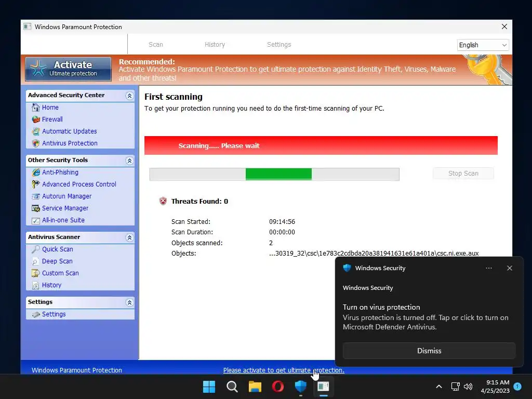Screen dimensions: 532x399
Task: Click the 'First scanning' heading
Action: [174, 97]
